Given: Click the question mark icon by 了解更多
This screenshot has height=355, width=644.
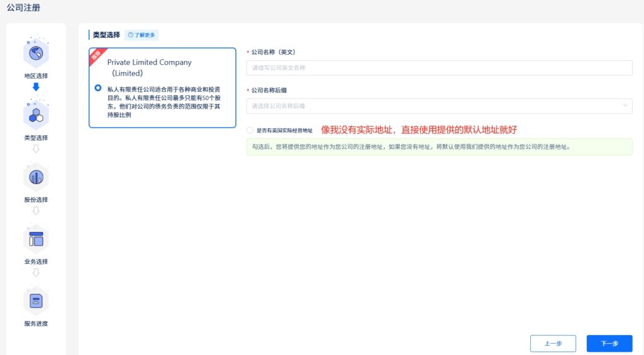Looking at the screenshot, I should tap(131, 35).
